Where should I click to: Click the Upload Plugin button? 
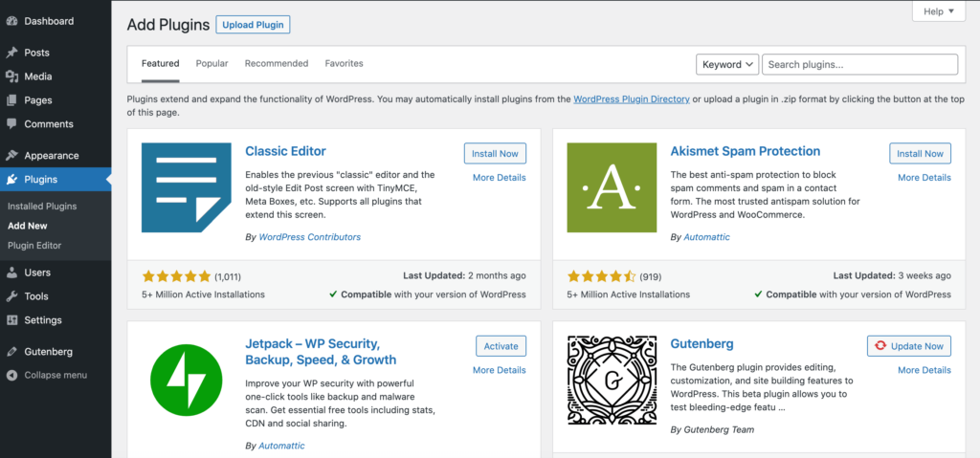click(x=253, y=25)
